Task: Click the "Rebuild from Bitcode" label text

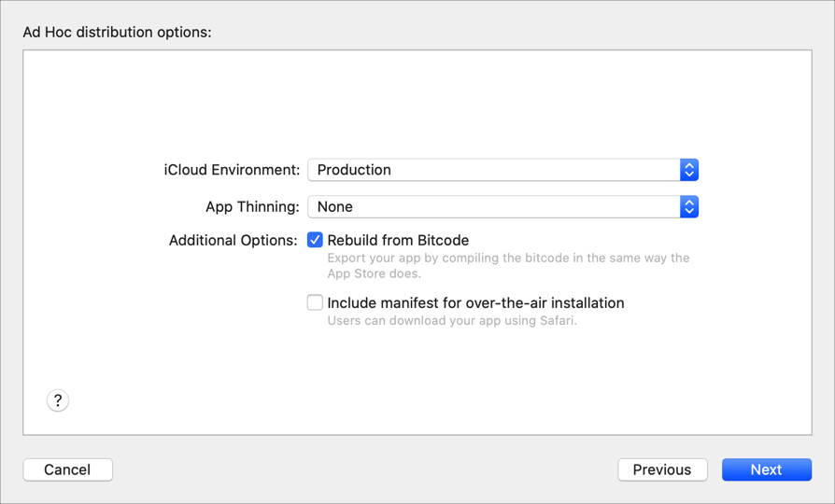Action: [x=398, y=241]
